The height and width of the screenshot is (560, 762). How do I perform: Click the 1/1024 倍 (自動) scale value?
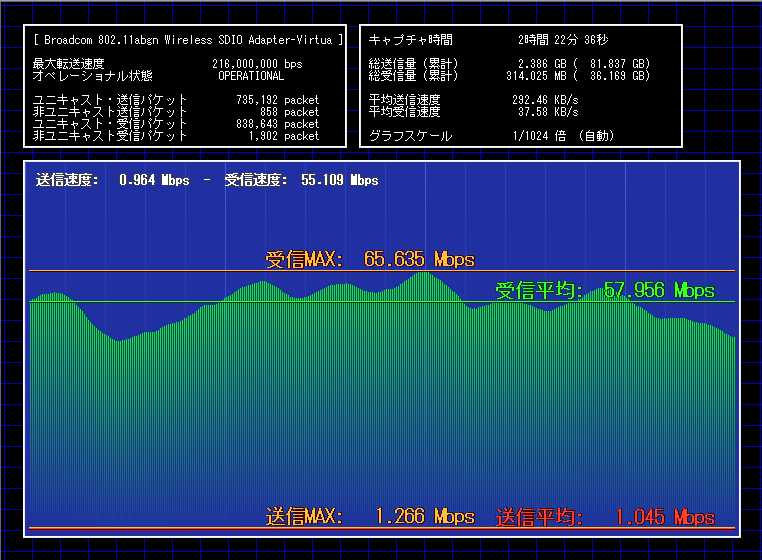point(563,136)
